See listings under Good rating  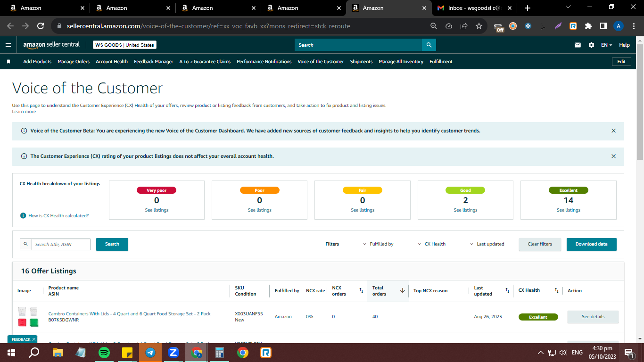(x=465, y=210)
